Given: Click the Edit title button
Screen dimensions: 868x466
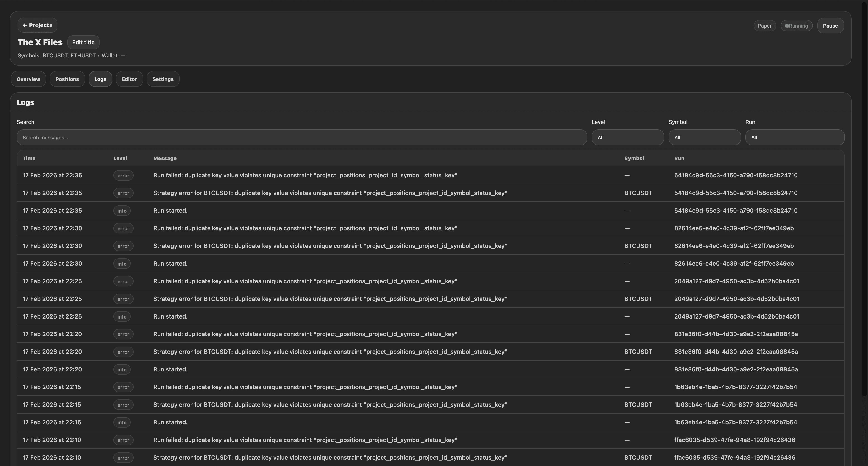Looking at the screenshot, I should (83, 42).
